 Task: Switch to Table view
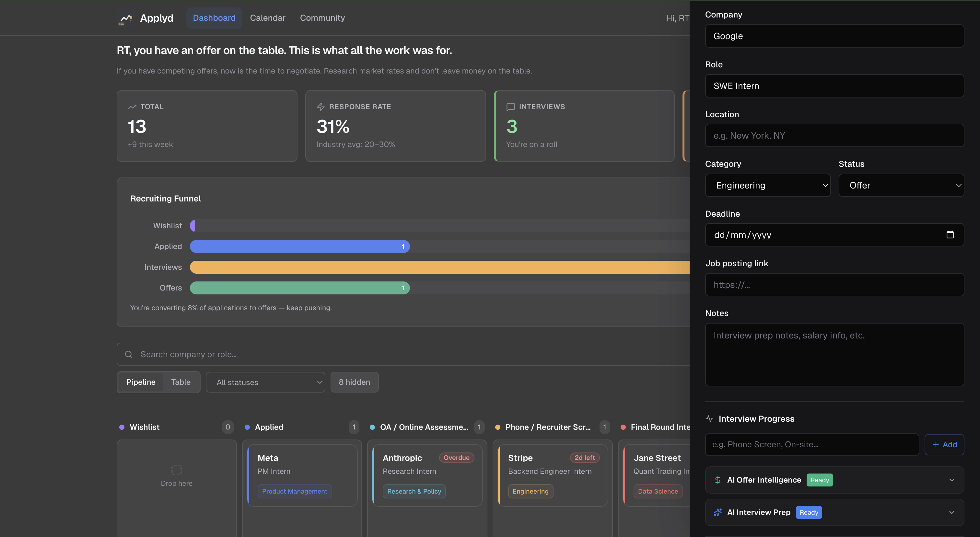tap(181, 382)
